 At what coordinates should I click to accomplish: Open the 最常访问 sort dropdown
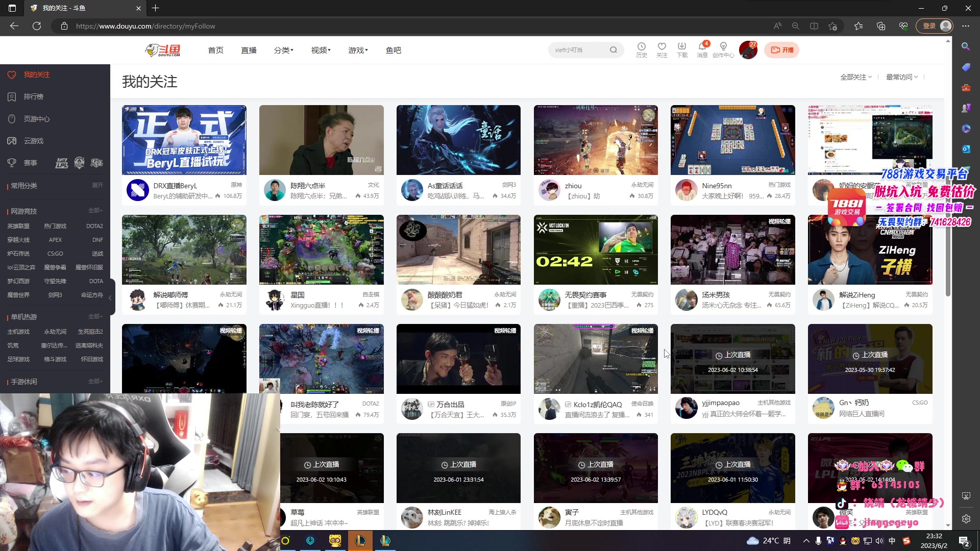coord(902,77)
